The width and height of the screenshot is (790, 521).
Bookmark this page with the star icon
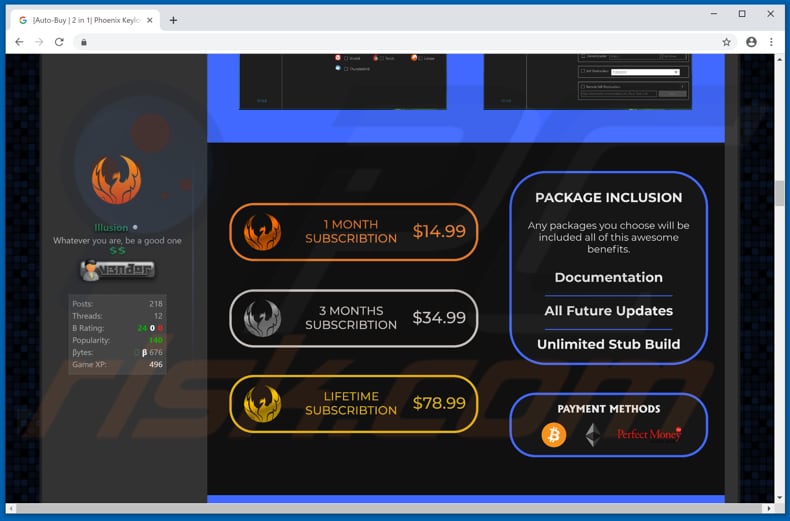coord(726,42)
